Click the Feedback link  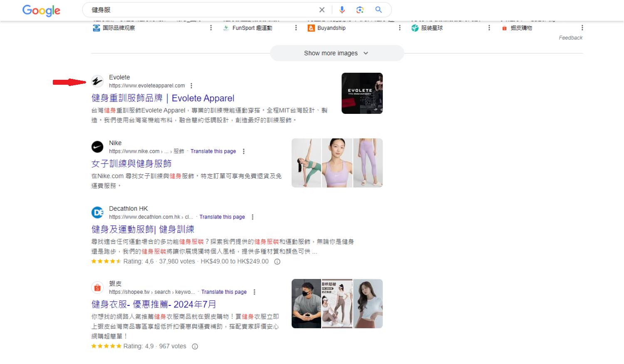571,37
